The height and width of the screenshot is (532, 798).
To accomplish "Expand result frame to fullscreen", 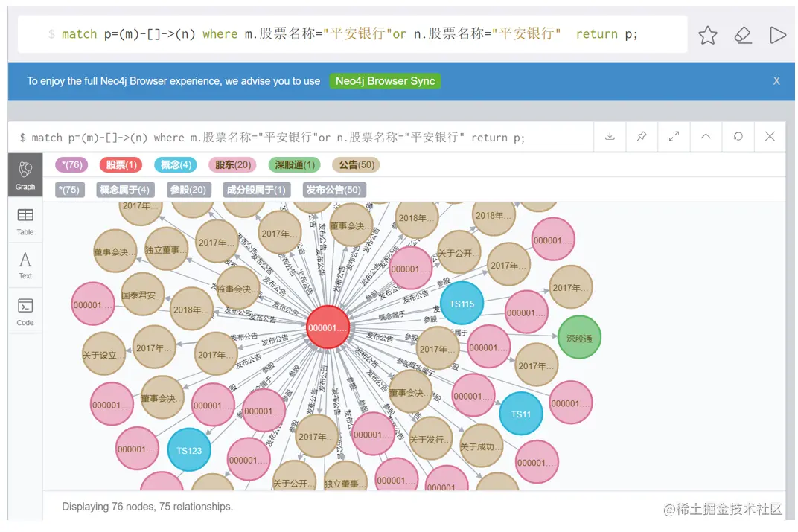I will coord(674,136).
